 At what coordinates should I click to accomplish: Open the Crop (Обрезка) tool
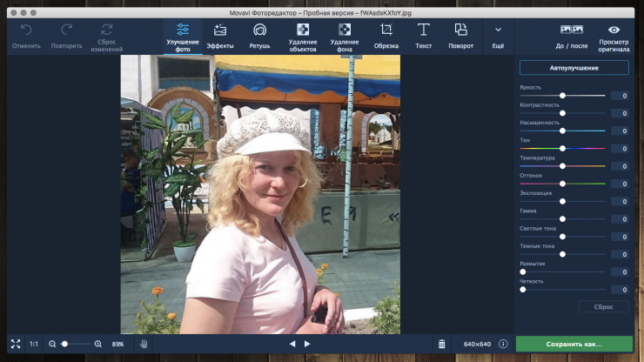(x=386, y=36)
